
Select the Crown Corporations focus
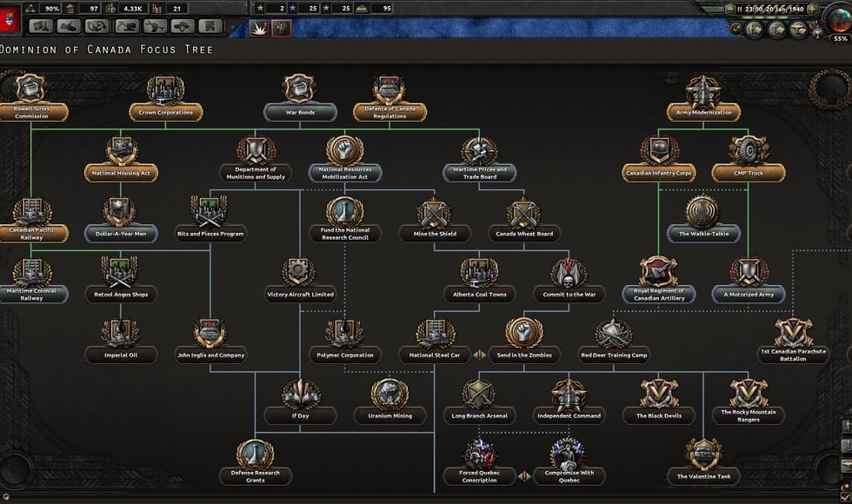click(166, 112)
